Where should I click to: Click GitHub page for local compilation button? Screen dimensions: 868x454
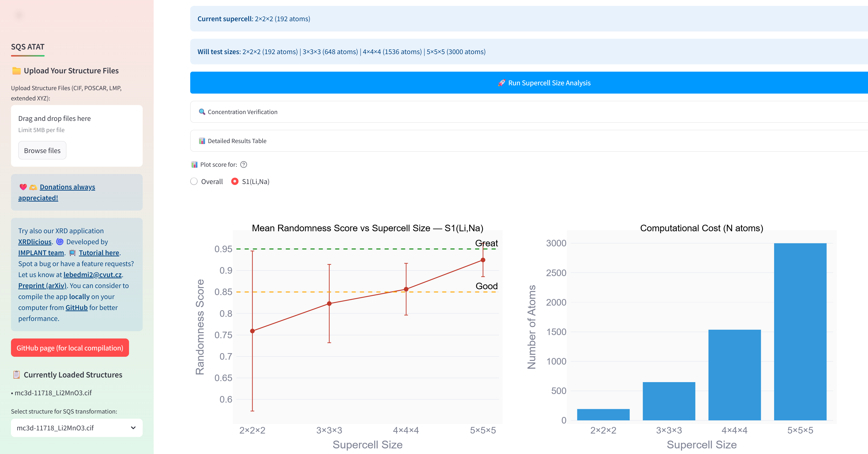point(70,348)
